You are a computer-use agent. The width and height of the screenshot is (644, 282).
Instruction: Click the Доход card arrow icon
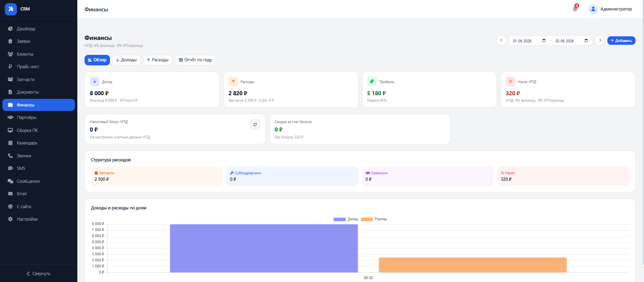pos(95,81)
